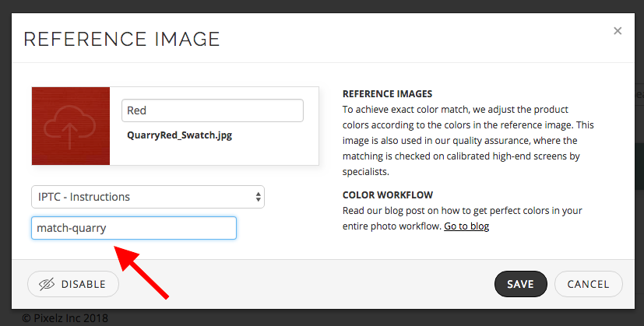Image resolution: width=644 pixels, height=326 pixels.
Task: Save the reference image settings
Action: 520,284
